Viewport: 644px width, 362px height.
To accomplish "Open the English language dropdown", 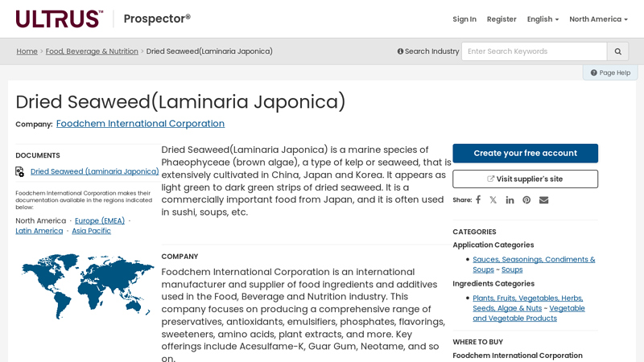I will tap(543, 19).
